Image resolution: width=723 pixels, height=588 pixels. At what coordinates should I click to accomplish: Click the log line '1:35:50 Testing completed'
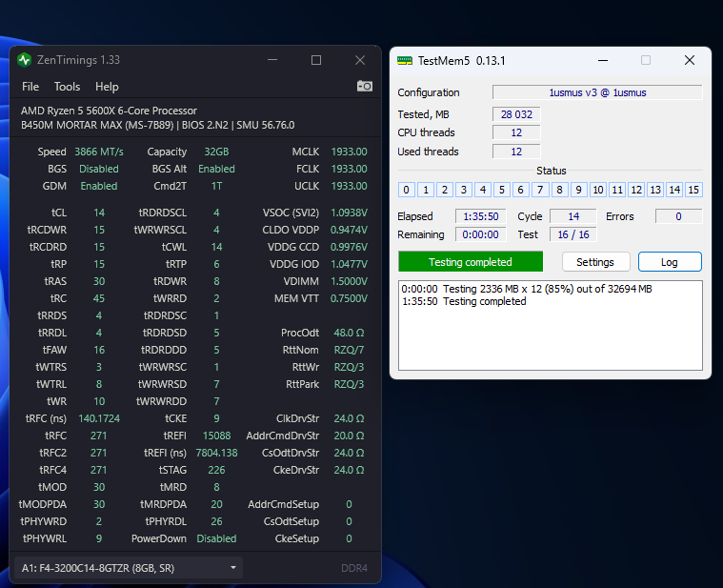click(x=464, y=301)
